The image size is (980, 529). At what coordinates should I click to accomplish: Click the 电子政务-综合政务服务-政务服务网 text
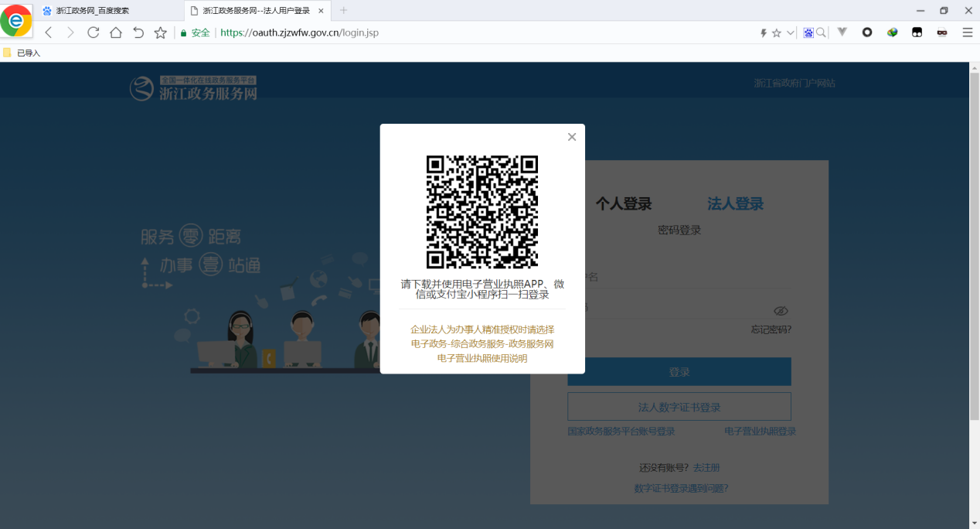point(482,343)
